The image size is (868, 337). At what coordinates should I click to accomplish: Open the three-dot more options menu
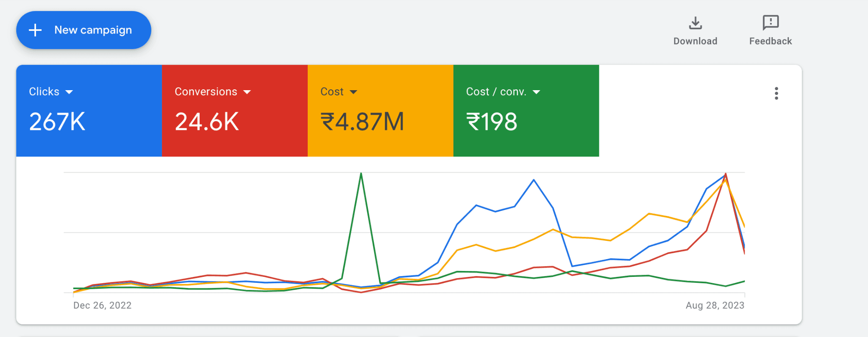tap(776, 93)
